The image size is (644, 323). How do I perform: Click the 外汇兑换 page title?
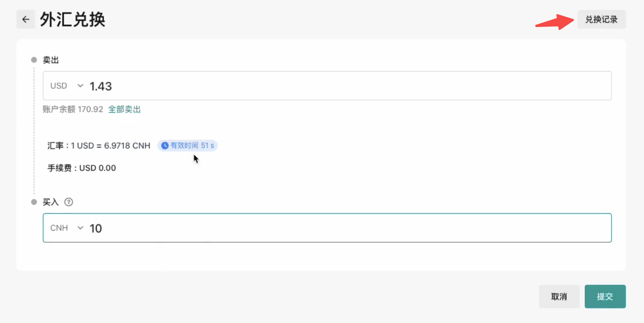click(x=72, y=20)
